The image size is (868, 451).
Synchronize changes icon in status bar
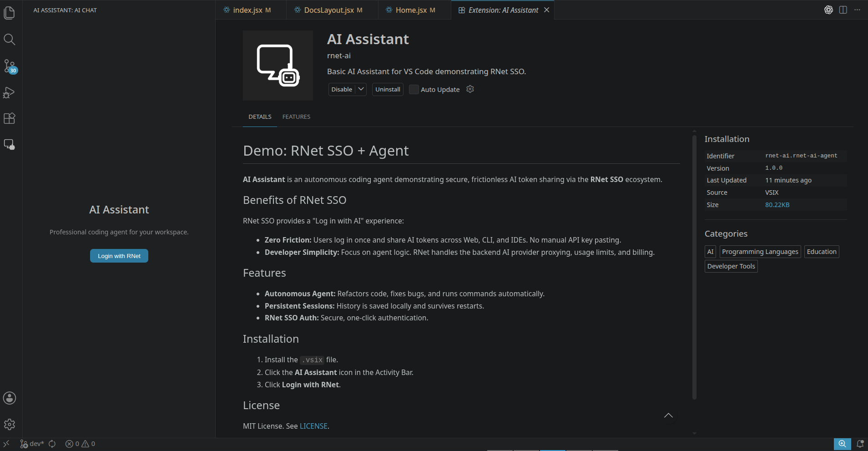tap(52, 444)
